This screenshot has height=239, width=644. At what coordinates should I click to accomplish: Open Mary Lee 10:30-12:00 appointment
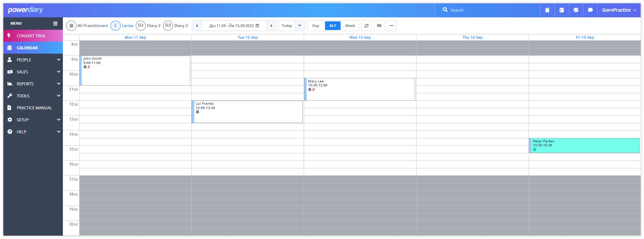(360, 89)
